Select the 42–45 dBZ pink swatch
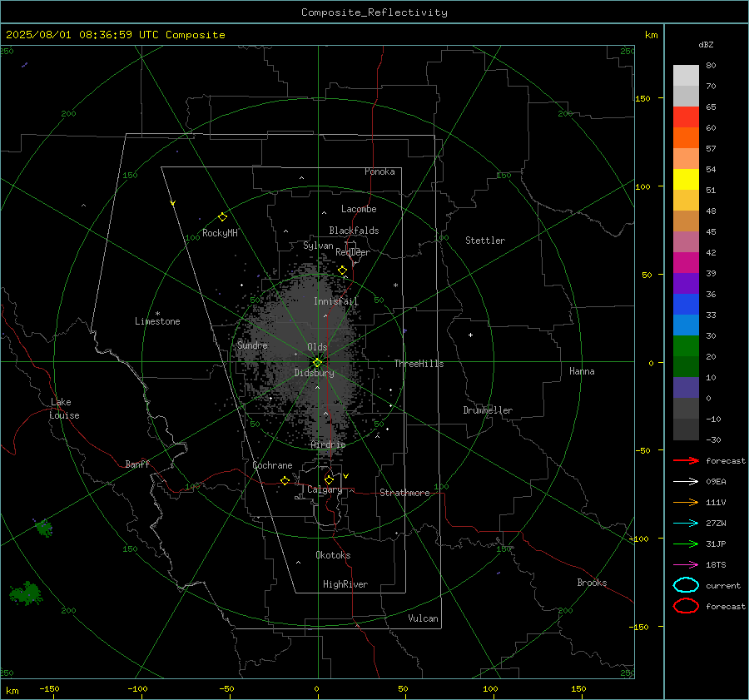The width and height of the screenshot is (749, 700). tap(686, 241)
